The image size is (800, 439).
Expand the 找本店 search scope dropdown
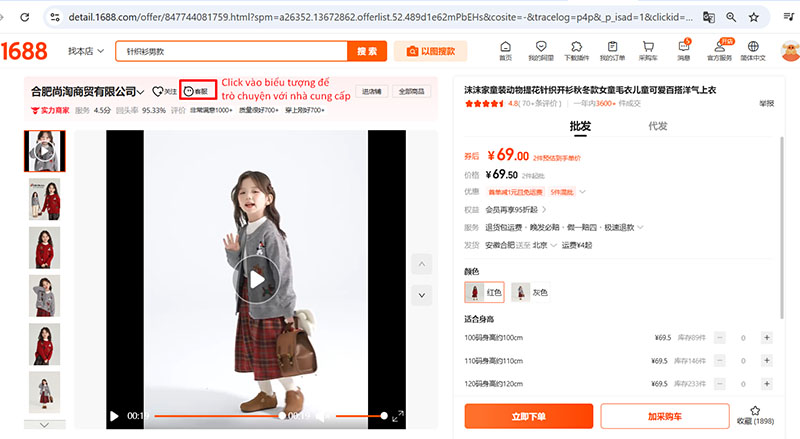[x=88, y=50]
